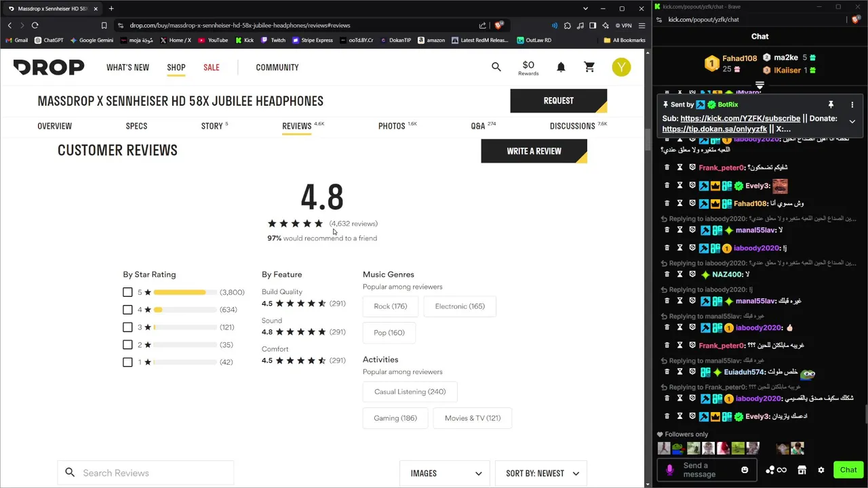
Task: Click the green Chat send button
Action: (x=848, y=470)
